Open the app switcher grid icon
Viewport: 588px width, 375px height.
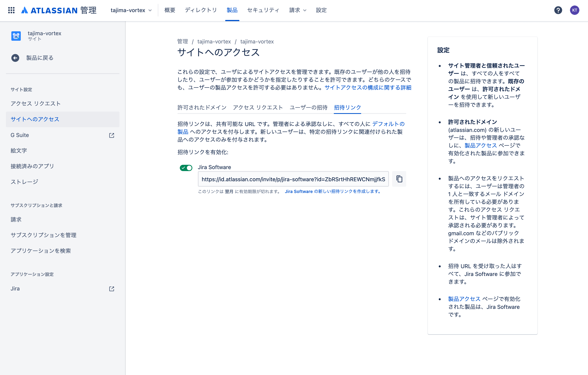(x=11, y=10)
